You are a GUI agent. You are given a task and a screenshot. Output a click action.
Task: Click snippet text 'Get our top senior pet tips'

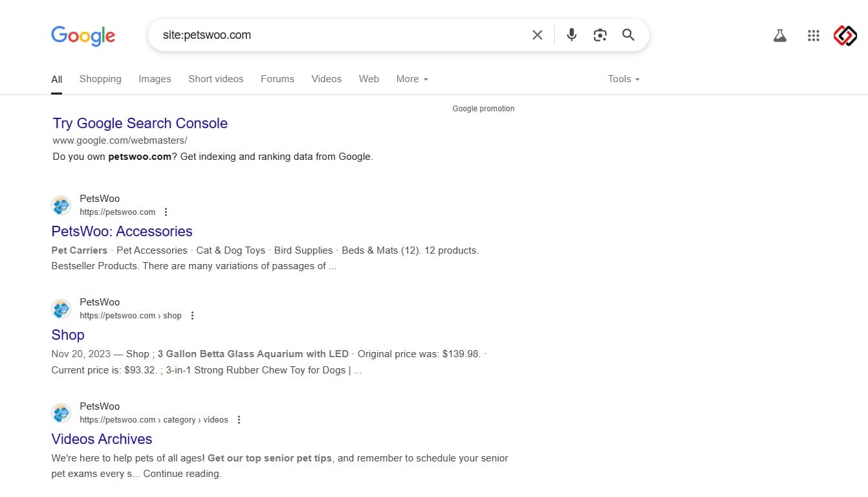coord(270,458)
